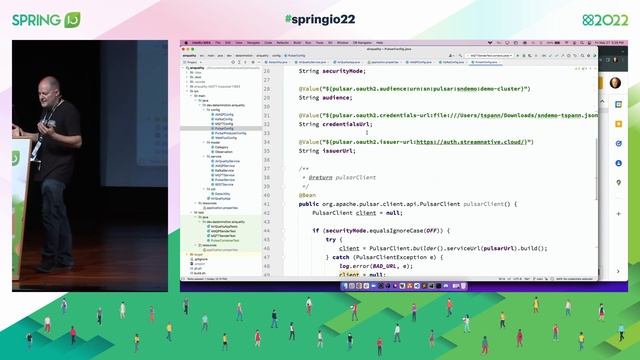Screen dimensions: 640x360
Task: Switch to the application.properties editor tab
Action: pos(384,62)
